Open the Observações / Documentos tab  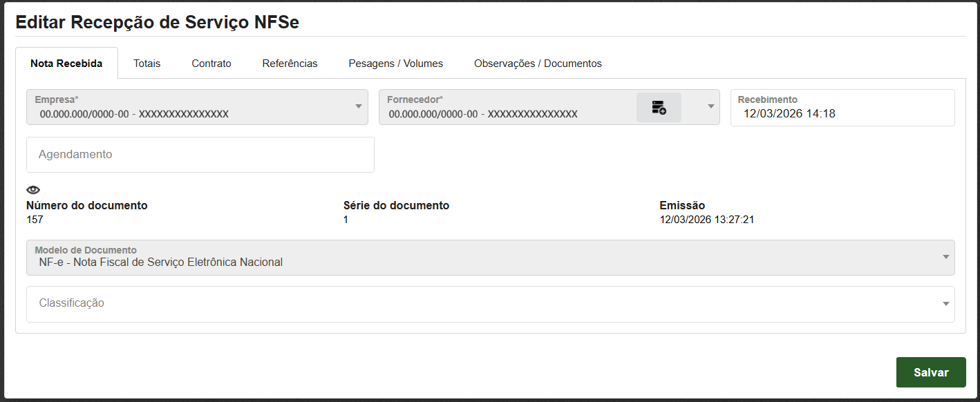coord(538,64)
